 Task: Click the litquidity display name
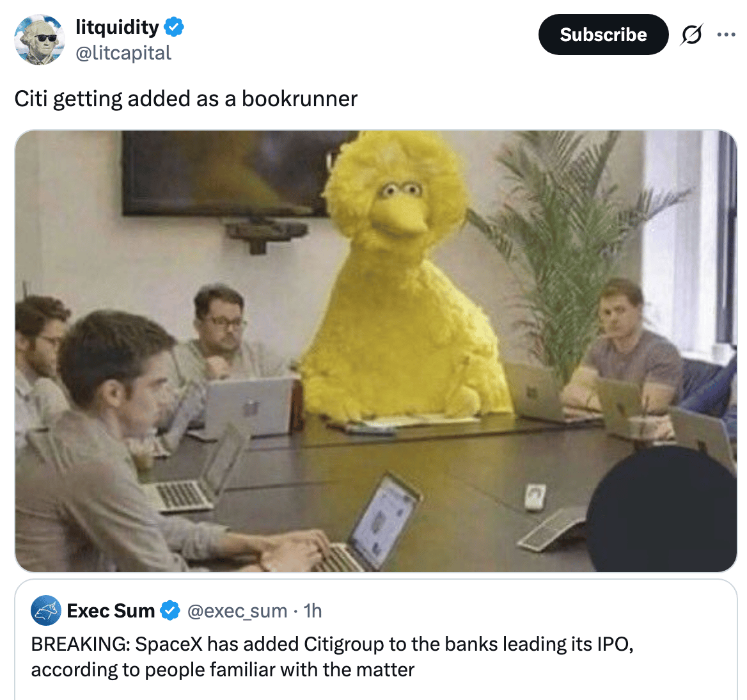117,27
